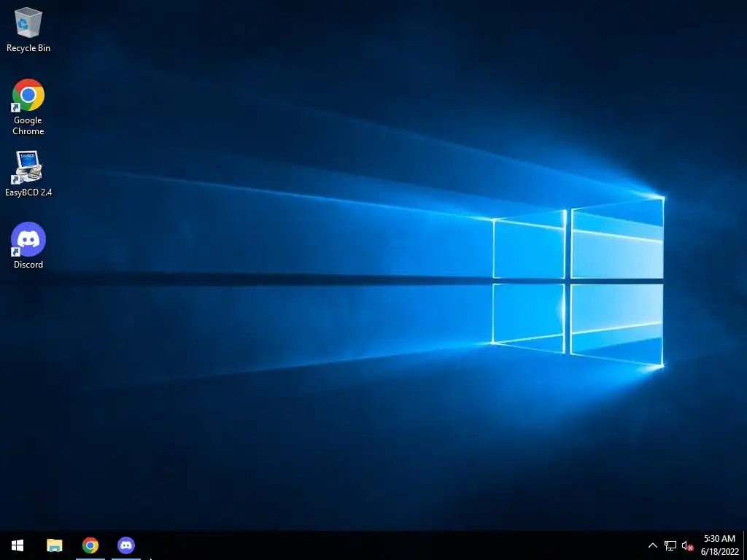Image resolution: width=747 pixels, height=560 pixels.
Task: Click the Show desktop strip at the taskbar edge
Action: click(745, 545)
